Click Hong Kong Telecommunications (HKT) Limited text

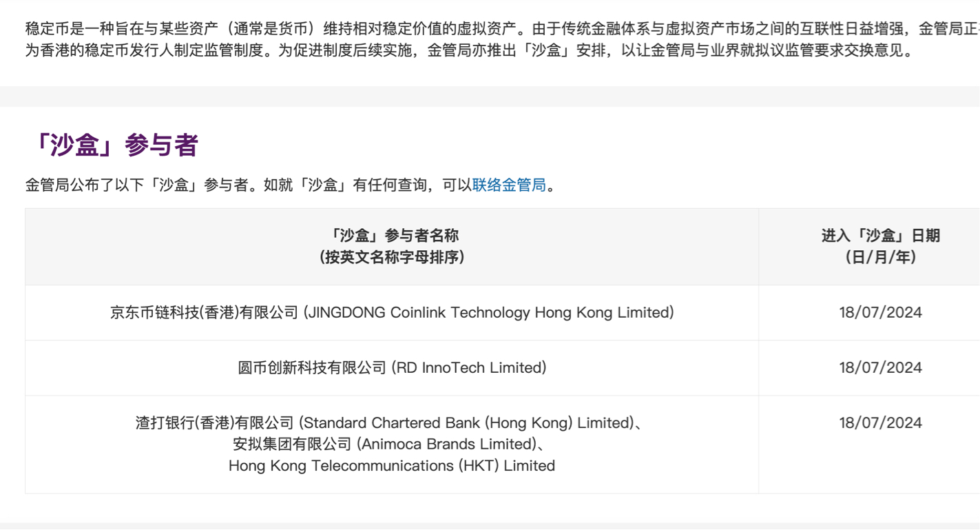[392, 465]
